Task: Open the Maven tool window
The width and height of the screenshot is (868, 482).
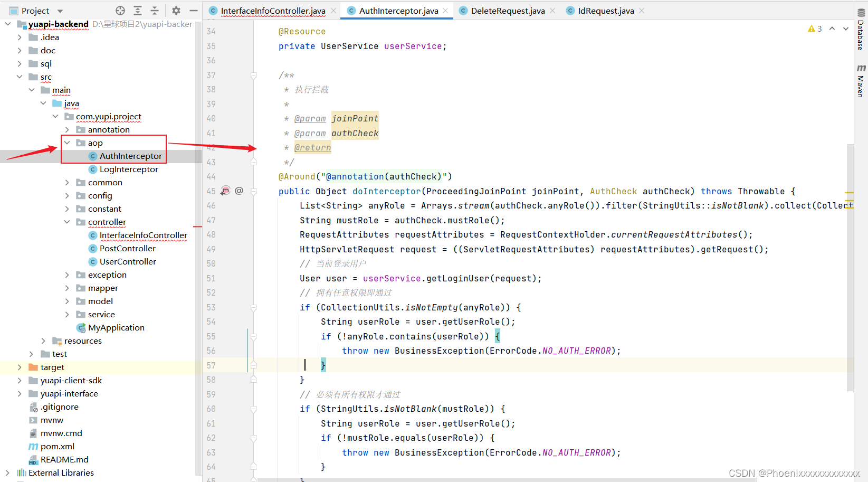Action: (861, 81)
